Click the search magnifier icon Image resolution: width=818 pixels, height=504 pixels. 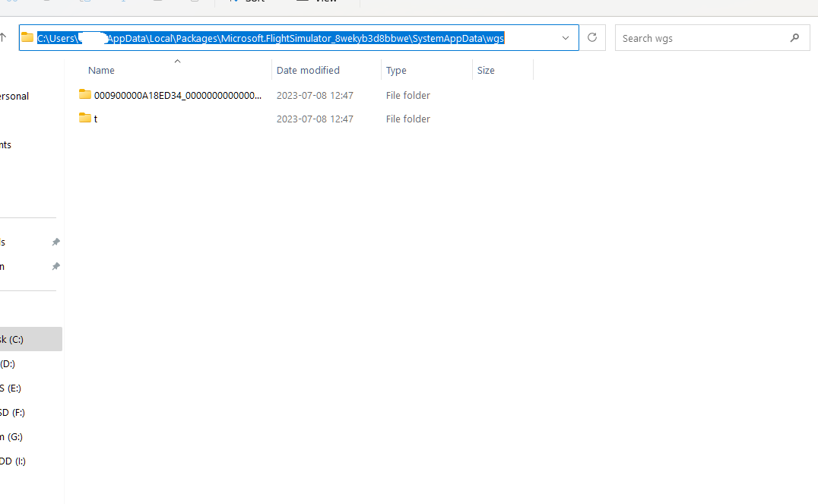point(794,38)
